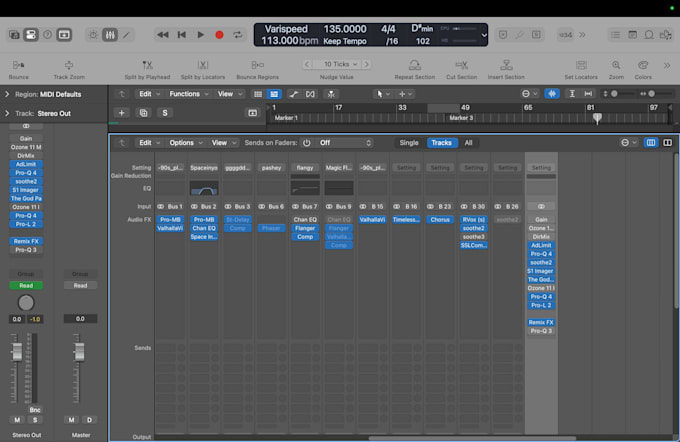Click Split by Locators icon
This screenshot has height=442, width=680.
203,65
